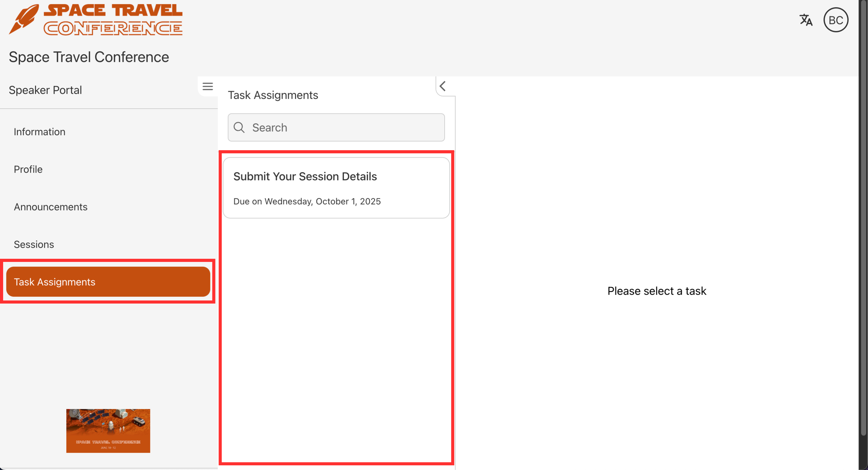The width and height of the screenshot is (868, 470).
Task: Collapse task list with left chevron
Action: [443, 86]
